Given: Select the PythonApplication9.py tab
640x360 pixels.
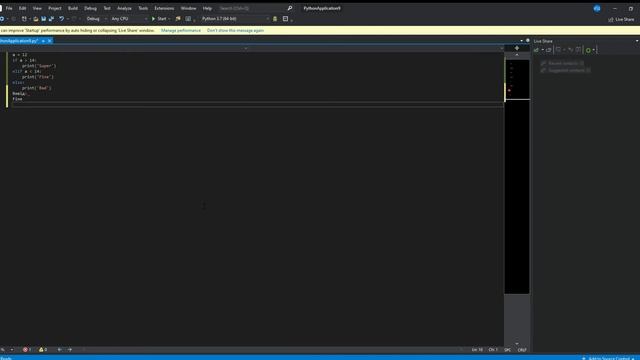Looking at the screenshot, I should 19,41.
